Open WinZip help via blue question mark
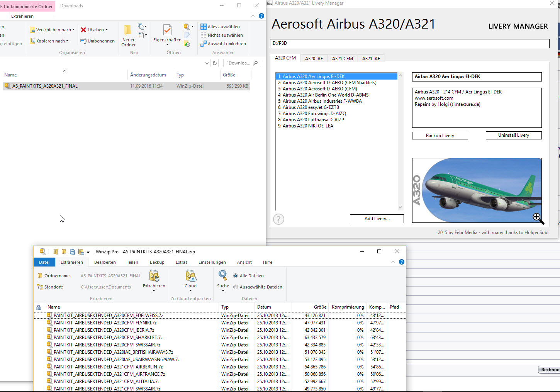 (402, 262)
